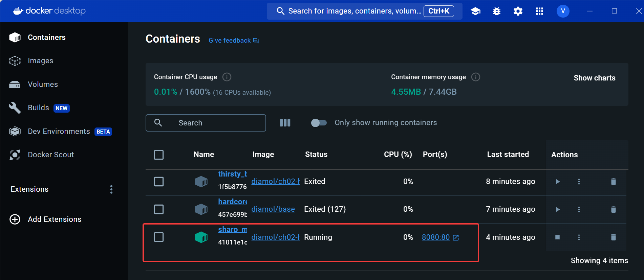Delete the hardcore container
The height and width of the screenshot is (280, 644).
(613, 209)
